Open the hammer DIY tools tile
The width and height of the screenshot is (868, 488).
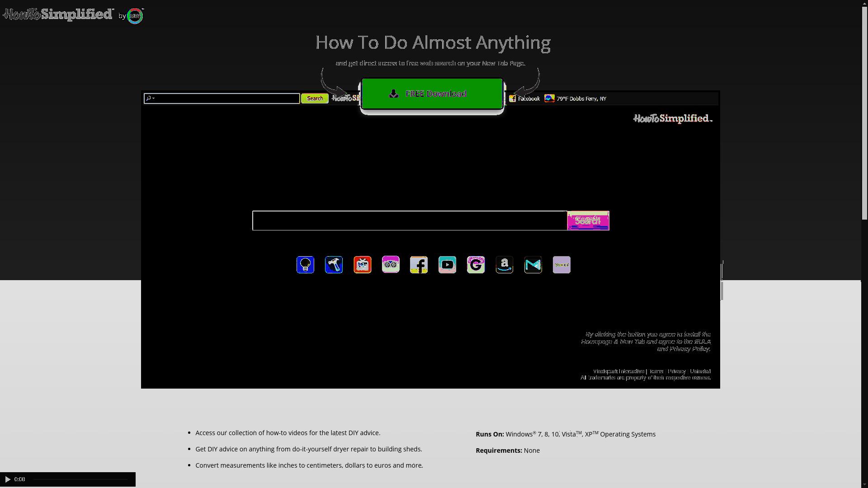pos(334,265)
